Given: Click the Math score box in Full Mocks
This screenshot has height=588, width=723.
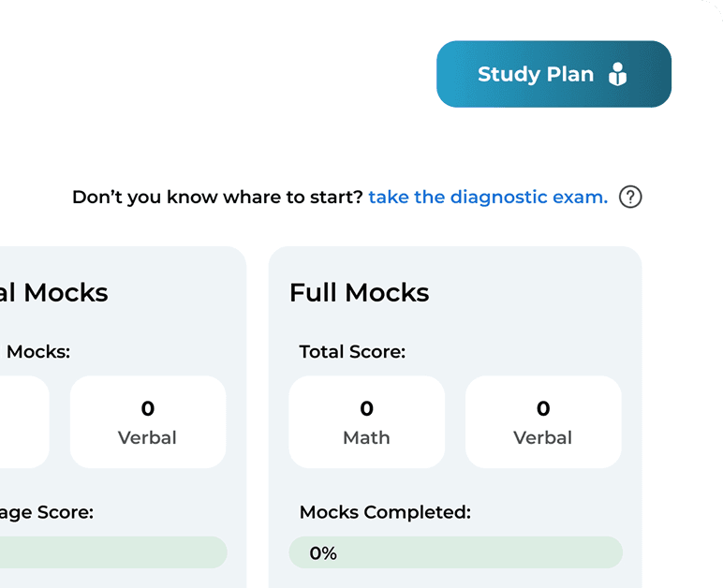Looking at the screenshot, I should click(x=366, y=421).
